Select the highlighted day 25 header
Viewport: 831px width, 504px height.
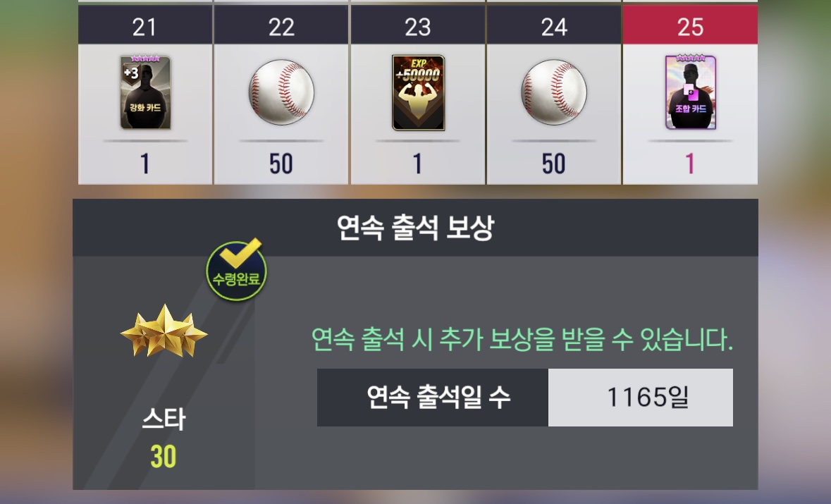(x=690, y=26)
